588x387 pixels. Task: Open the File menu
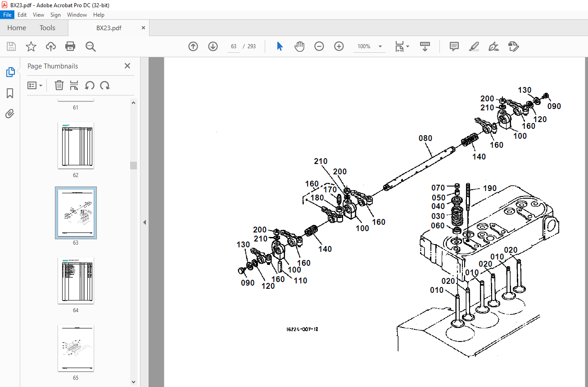tap(7, 15)
